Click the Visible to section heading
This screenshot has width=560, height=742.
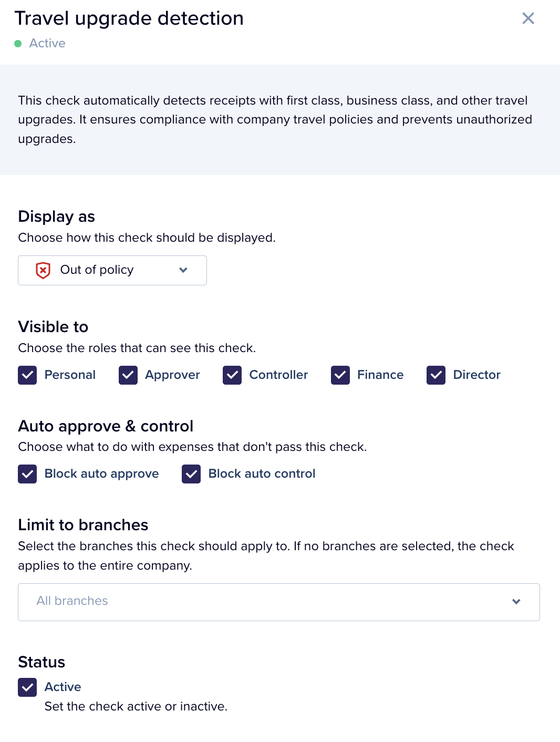tap(53, 327)
